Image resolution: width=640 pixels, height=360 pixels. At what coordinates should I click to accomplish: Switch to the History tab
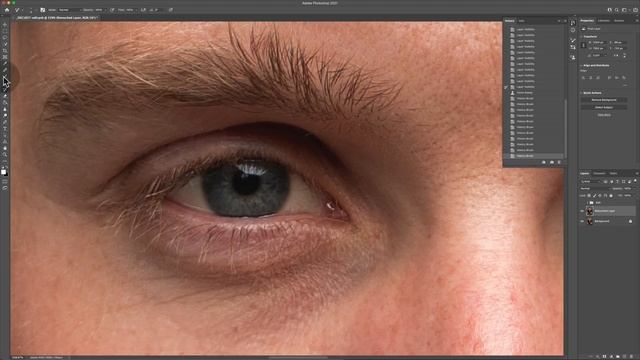tap(509, 21)
